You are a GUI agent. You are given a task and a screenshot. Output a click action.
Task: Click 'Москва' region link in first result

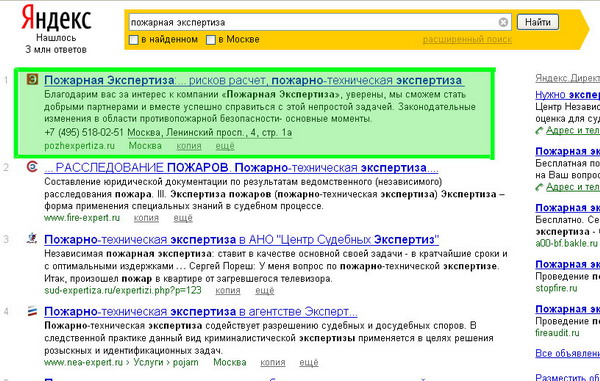pos(145,146)
